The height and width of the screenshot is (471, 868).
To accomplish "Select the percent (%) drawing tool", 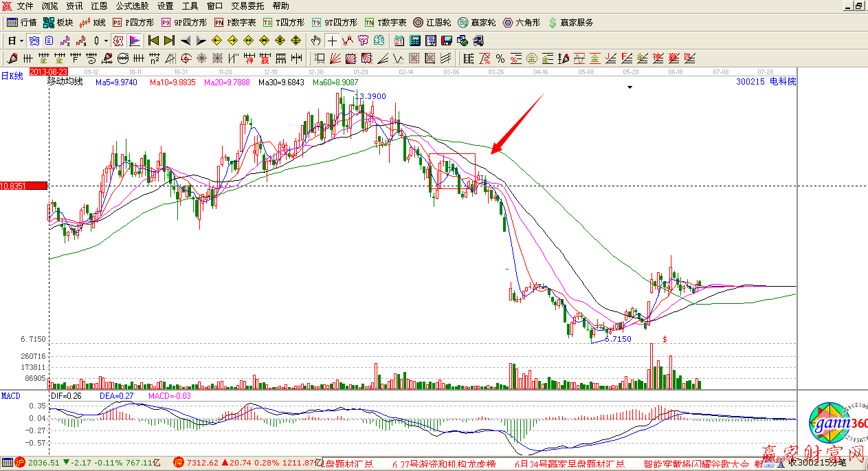I will pos(500,58).
